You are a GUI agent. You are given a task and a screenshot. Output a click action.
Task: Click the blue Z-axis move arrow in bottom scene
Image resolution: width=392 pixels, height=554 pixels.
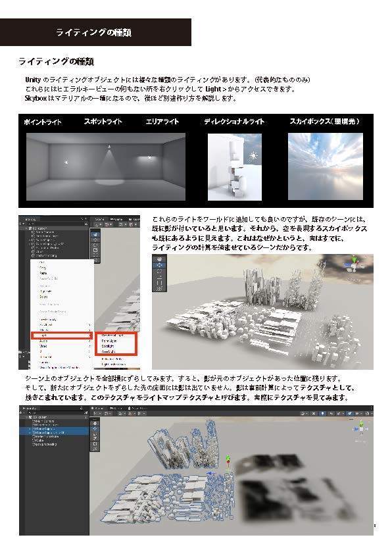click(x=211, y=473)
